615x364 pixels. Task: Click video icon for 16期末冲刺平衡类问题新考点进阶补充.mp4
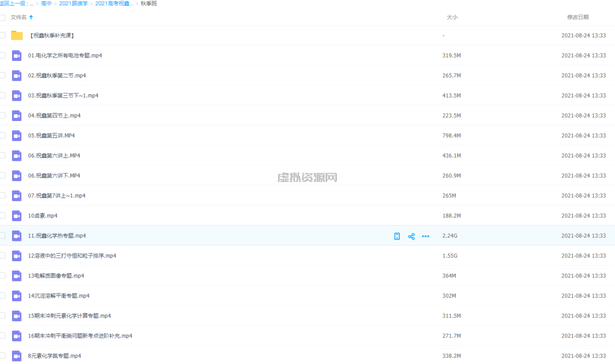coord(17,336)
